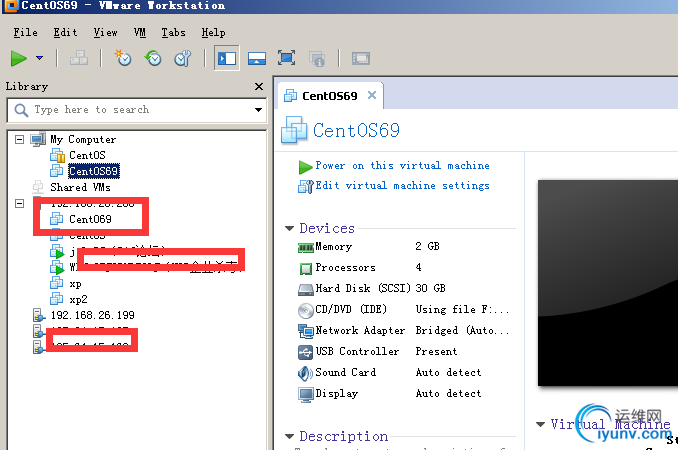Collapse the My Computer tree node
Viewport: 678px width, 450px height.
(19, 139)
